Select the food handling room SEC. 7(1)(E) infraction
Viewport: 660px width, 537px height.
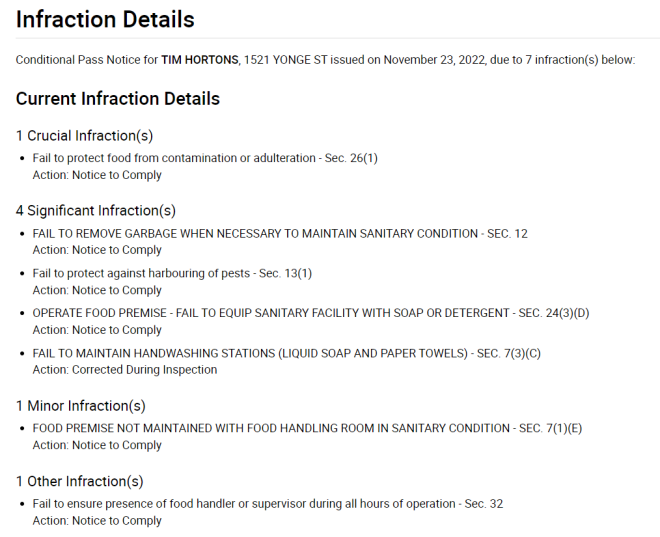coord(307,428)
